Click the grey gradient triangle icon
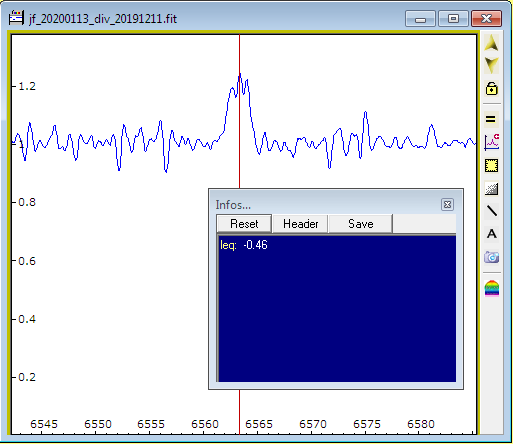 coord(491,189)
